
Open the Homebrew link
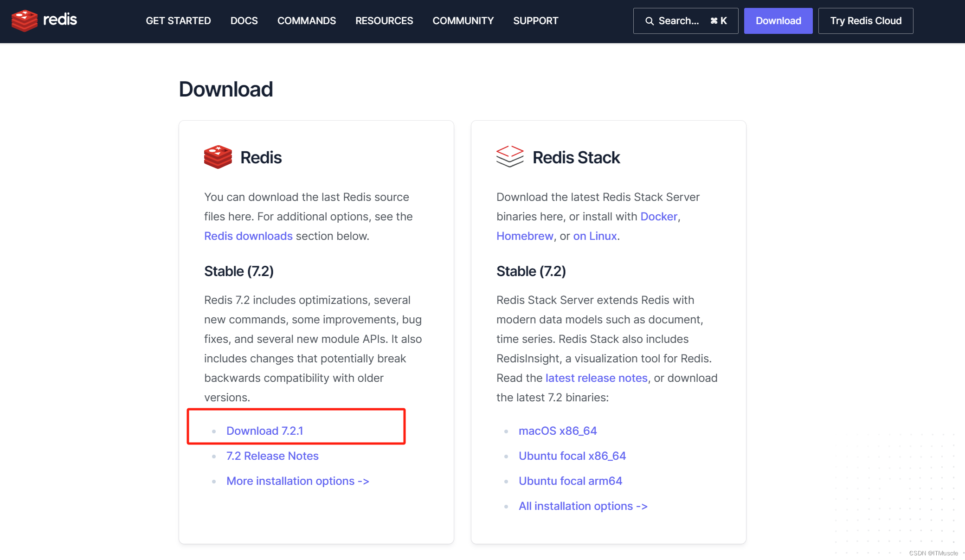[x=525, y=236]
